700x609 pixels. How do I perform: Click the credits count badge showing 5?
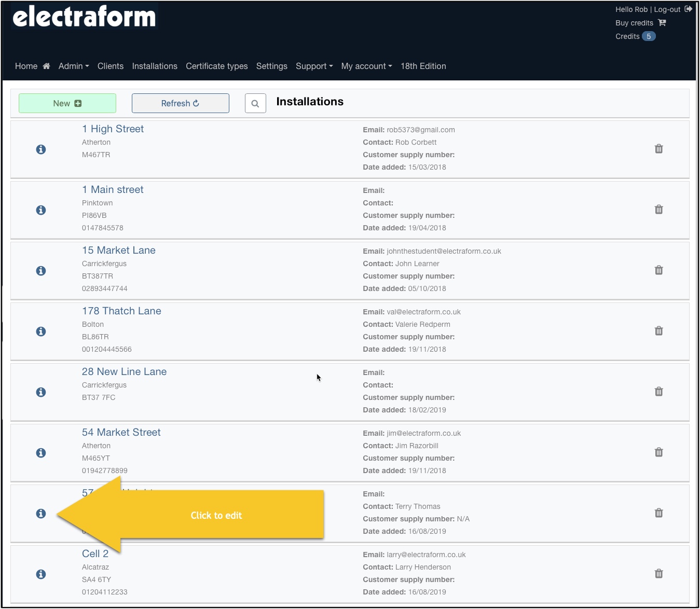click(649, 36)
